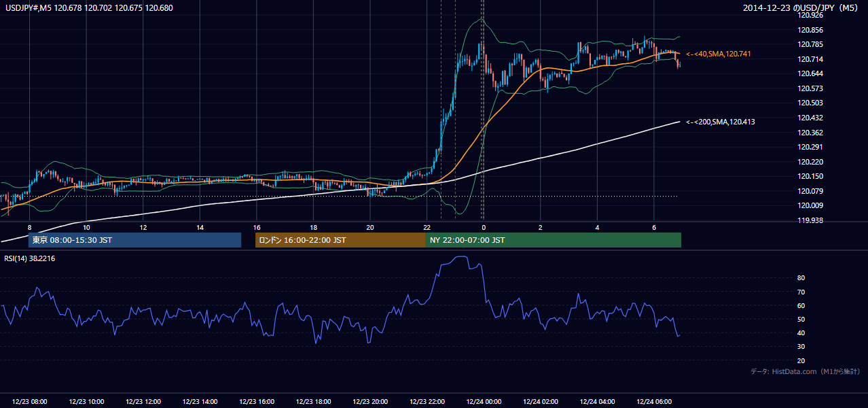Select the 40 SMA label 120.741
Image resolution: width=868 pixels, height=408 pixels.
tap(719, 54)
